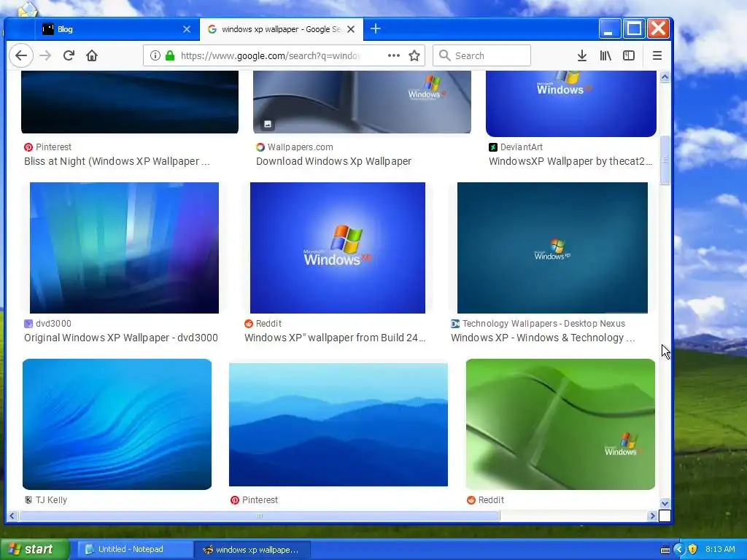Screen dimensions: 747x560
Task: Close the Blog tab
Action: click(187, 29)
